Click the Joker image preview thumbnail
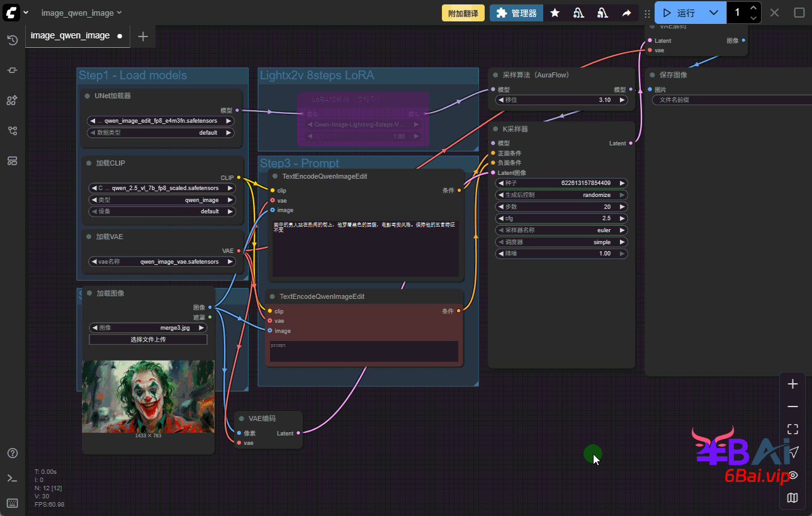The height and width of the screenshot is (516, 812). [x=148, y=396]
